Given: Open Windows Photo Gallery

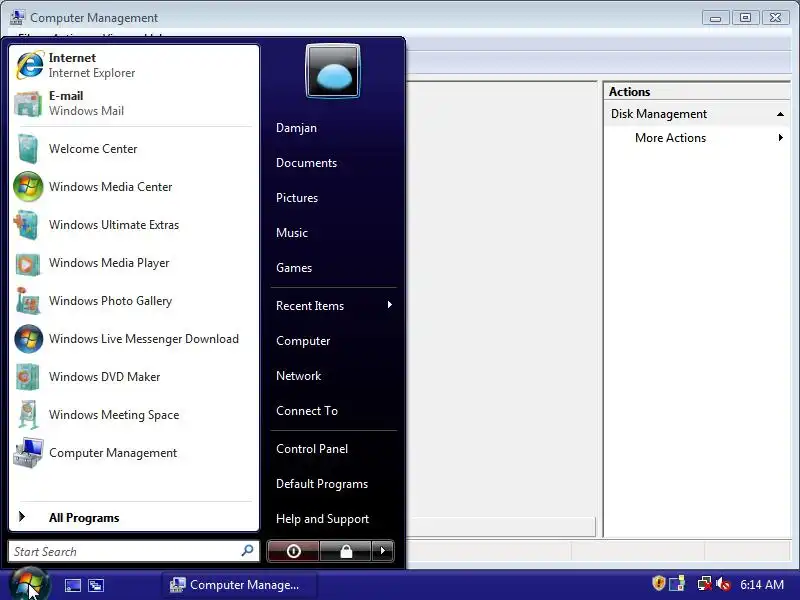Looking at the screenshot, I should (x=134, y=301).
